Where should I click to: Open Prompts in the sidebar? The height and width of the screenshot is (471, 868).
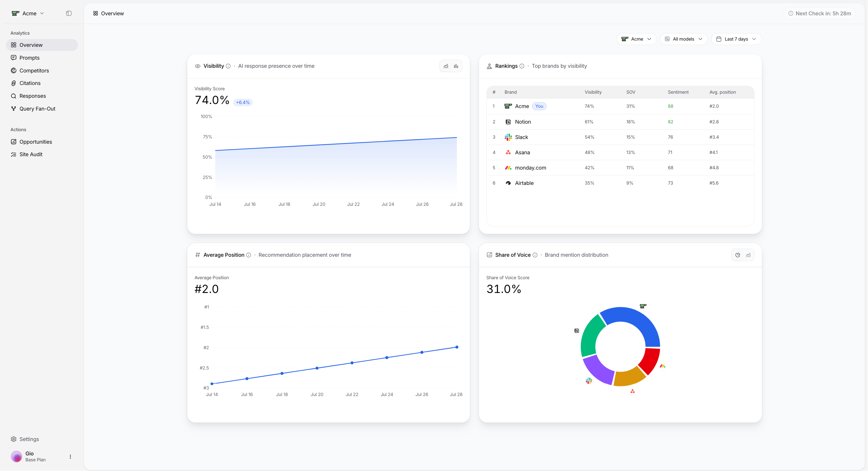(x=42, y=58)
